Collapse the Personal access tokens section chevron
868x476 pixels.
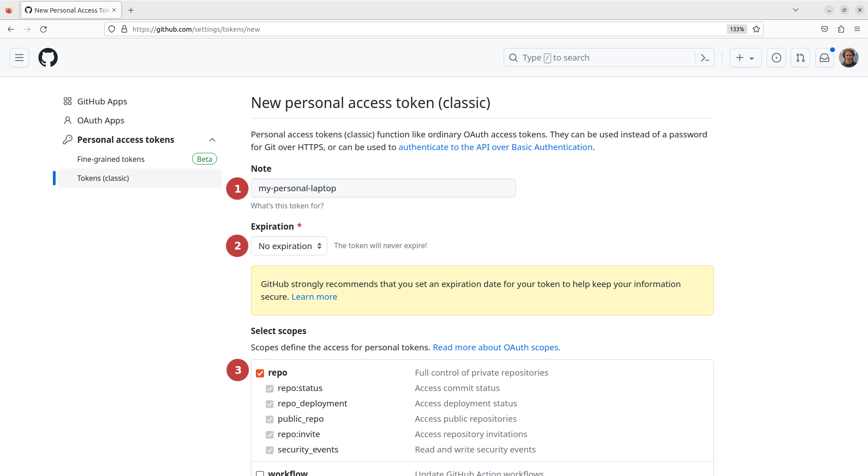(212, 140)
